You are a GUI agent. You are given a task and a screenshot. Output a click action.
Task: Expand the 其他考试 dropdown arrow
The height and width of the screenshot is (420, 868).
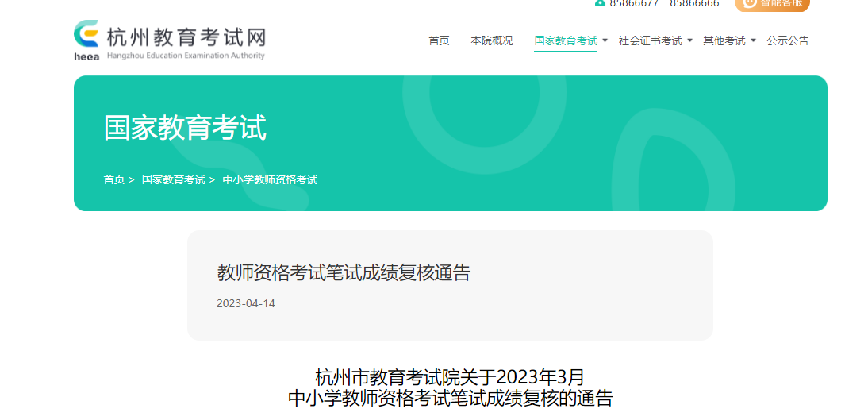[754, 40]
